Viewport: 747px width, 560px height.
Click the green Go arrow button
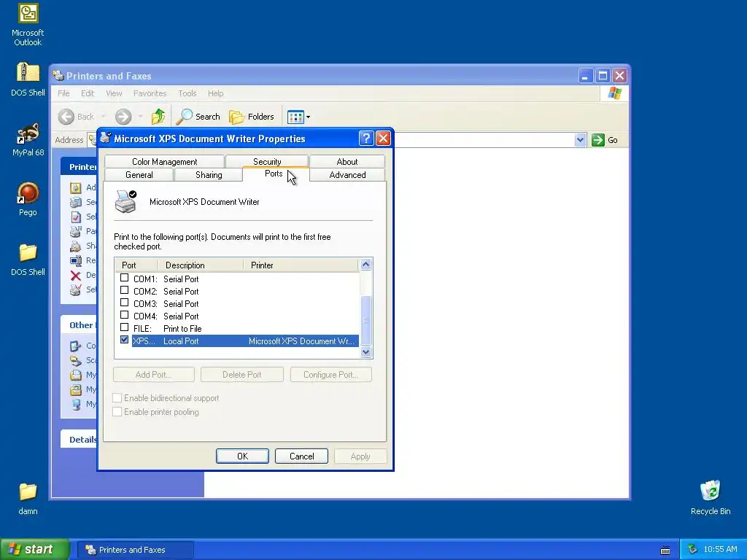(x=598, y=140)
